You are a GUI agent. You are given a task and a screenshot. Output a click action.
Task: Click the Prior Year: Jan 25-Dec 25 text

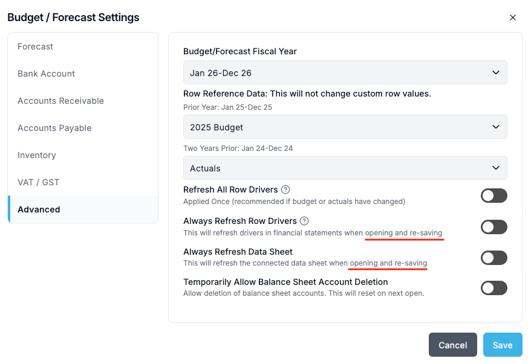tap(228, 107)
